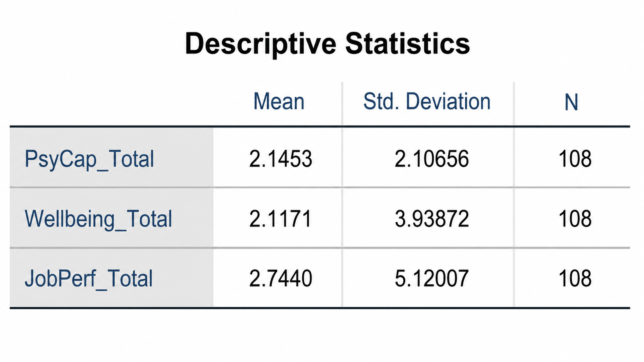Select the Mean column header

pos(279,102)
